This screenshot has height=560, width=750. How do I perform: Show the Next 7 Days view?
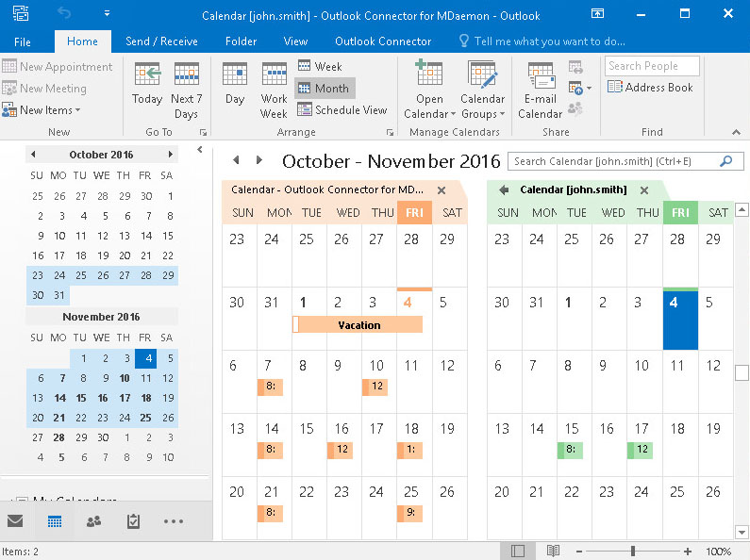click(x=186, y=91)
